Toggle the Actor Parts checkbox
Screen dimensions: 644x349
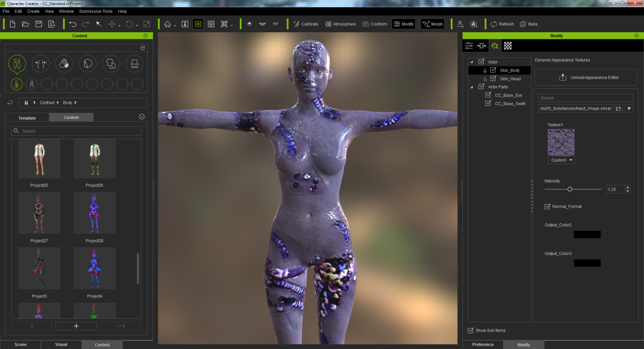click(481, 87)
